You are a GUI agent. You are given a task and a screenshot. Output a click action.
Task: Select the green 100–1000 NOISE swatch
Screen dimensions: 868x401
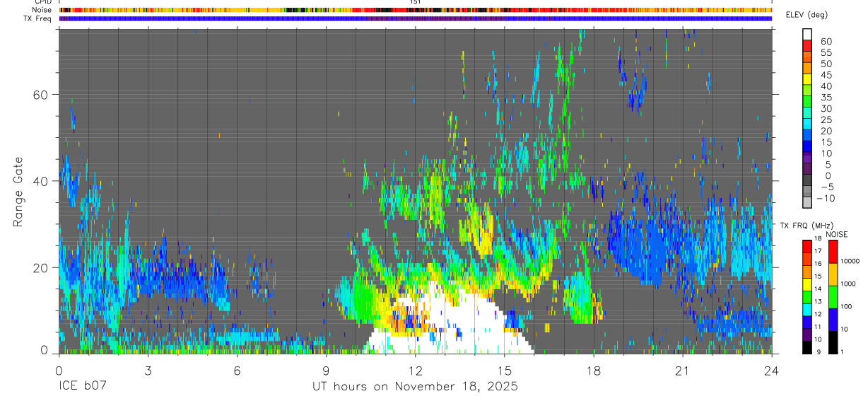click(833, 297)
